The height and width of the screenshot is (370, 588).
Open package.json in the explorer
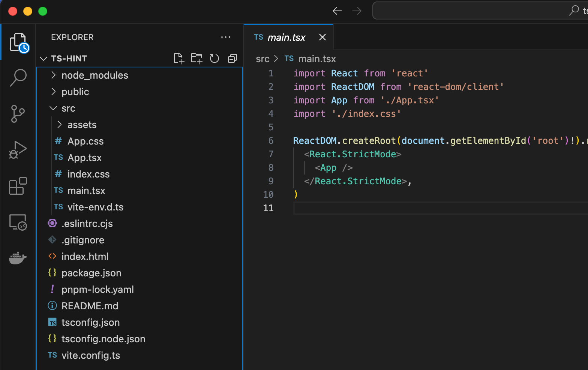pyautogui.click(x=91, y=273)
